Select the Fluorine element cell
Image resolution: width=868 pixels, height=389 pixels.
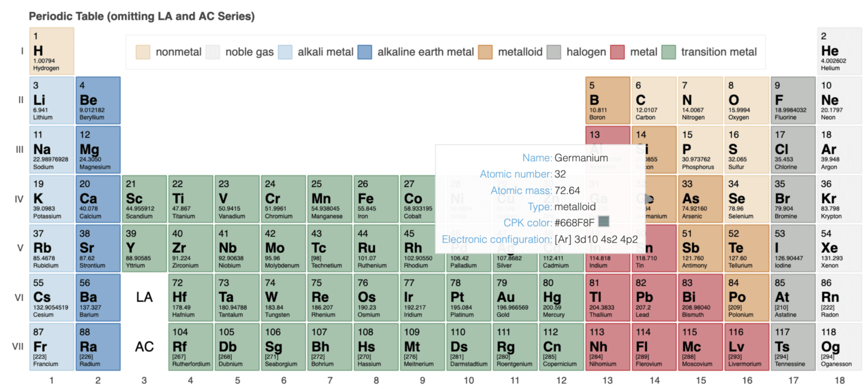[x=793, y=100]
